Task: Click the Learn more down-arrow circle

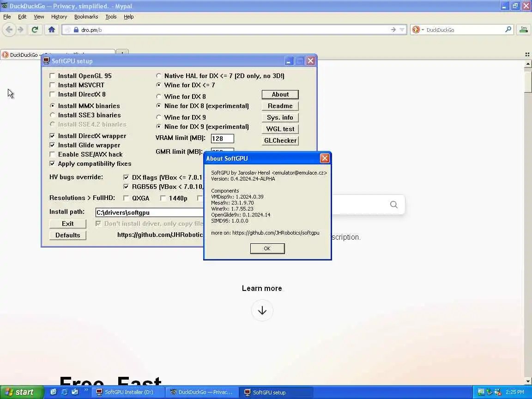Action: pyautogui.click(x=262, y=310)
